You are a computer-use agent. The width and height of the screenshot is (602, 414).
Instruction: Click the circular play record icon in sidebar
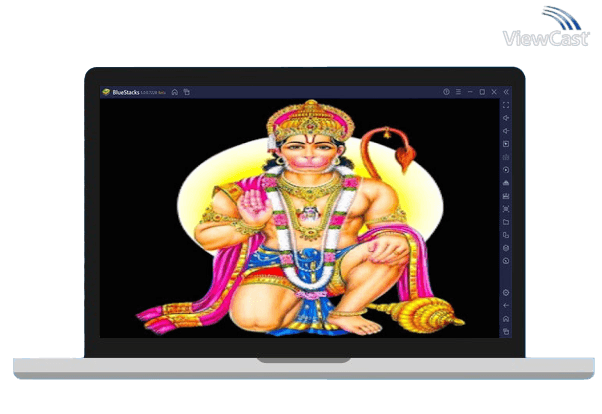click(x=506, y=170)
